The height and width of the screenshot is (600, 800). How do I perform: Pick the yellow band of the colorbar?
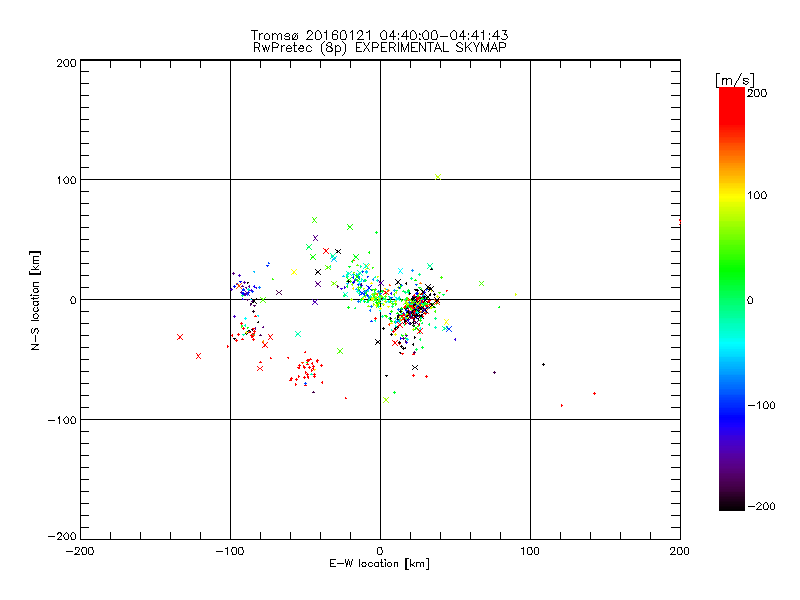pos(732,195)
